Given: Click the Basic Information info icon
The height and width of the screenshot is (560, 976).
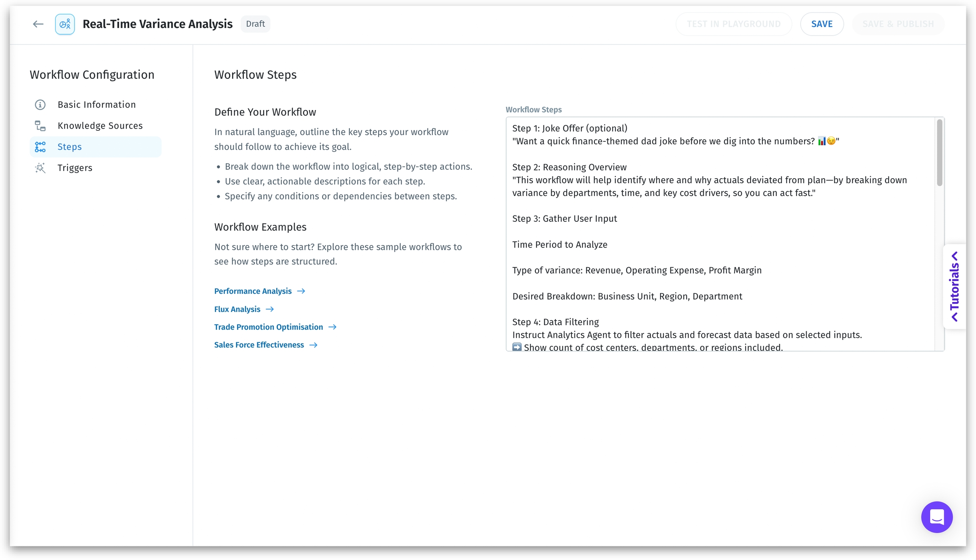Looking at the screenshot, I should coord(40,105).
